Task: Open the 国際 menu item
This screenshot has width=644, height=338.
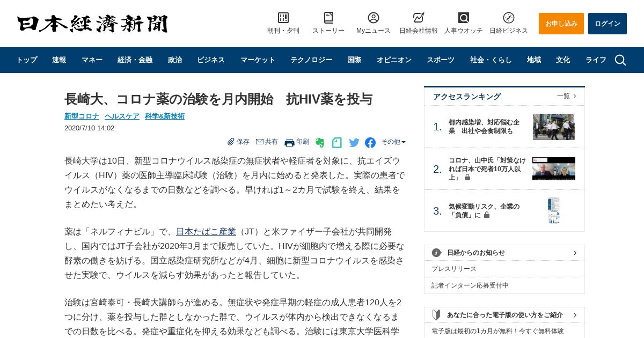Action: [x=354, y=60]
